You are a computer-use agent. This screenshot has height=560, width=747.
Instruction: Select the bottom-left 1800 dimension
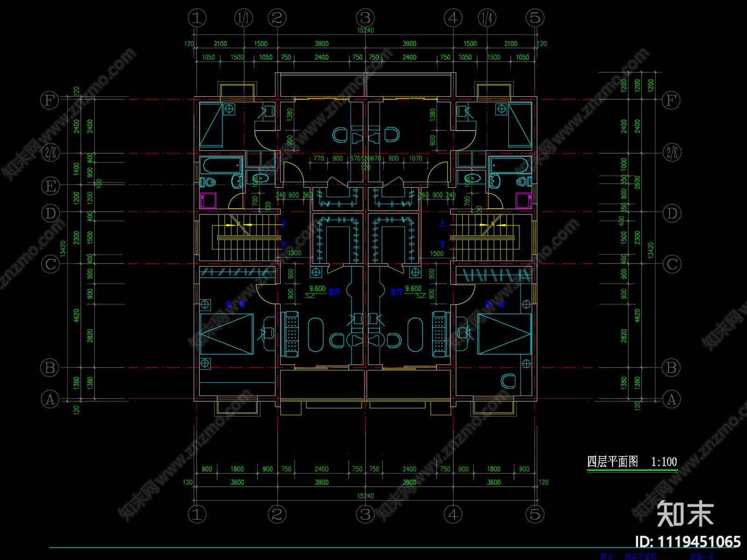pyautogui.click(x=237, y=469)
